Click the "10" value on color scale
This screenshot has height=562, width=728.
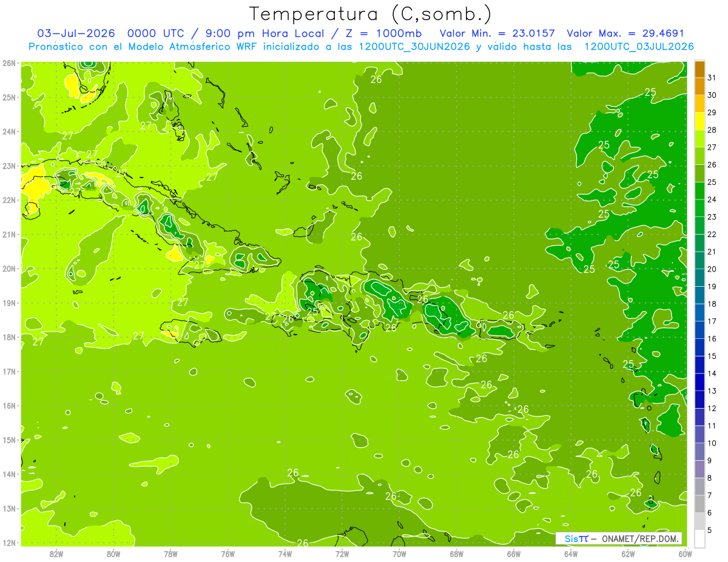click(x=712, y=443)
